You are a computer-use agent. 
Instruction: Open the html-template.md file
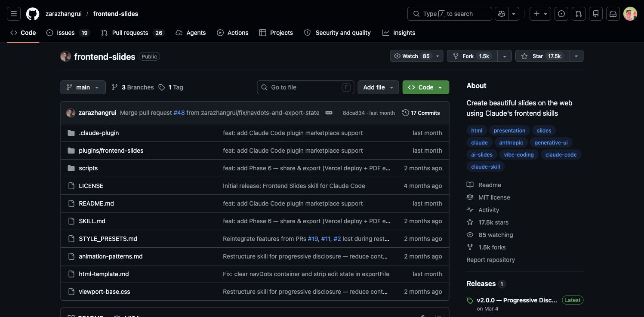point(104,274)
